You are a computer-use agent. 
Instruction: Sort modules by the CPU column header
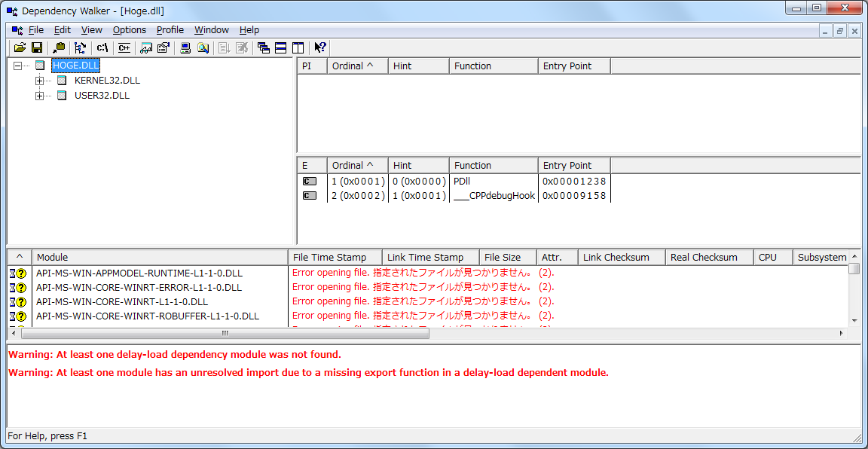pos(773,258)
